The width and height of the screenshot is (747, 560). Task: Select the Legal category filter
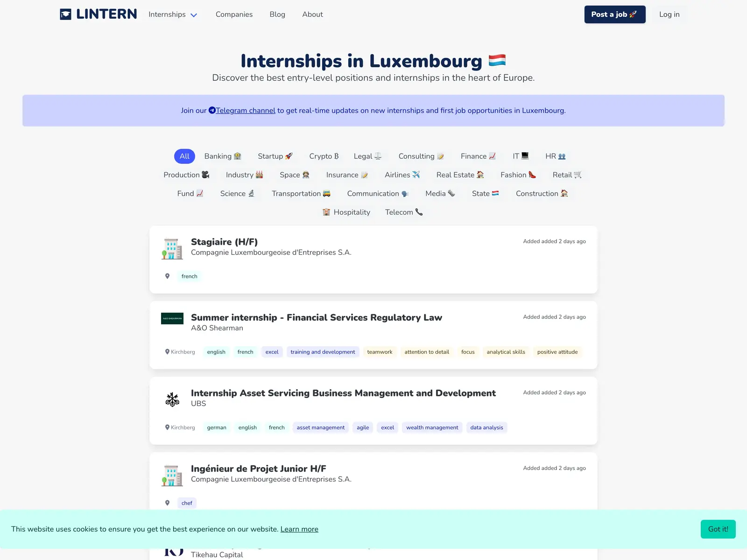tap(367, 156)
